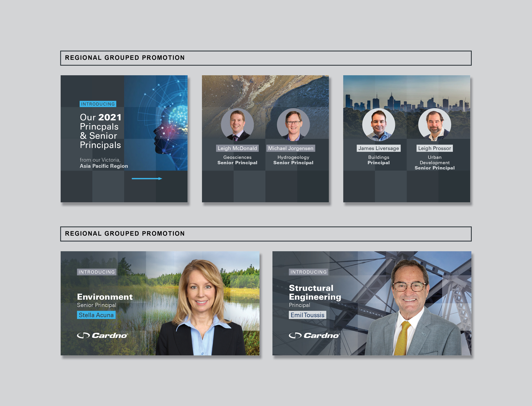This screenshot has height=406, width=532.
Task: Click 'Senior Principal' under Environment heading
Action: click(x=97, y=305)
